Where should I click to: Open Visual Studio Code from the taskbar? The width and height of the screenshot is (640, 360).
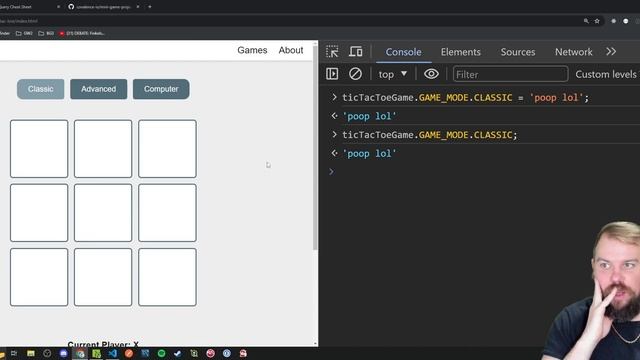pyautogui.click(x=113, y=353)
